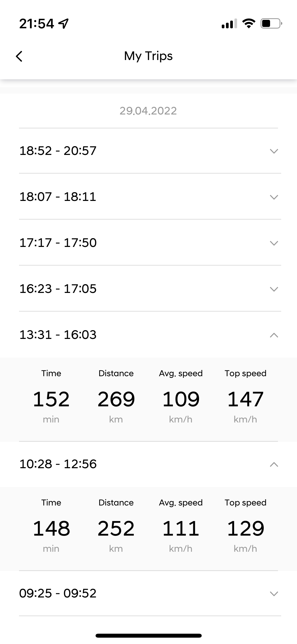Viewport: 297px width, 644px height.
Task: Select the 269 km distance value
Action: pyautogui.click(x=116, y=399)
